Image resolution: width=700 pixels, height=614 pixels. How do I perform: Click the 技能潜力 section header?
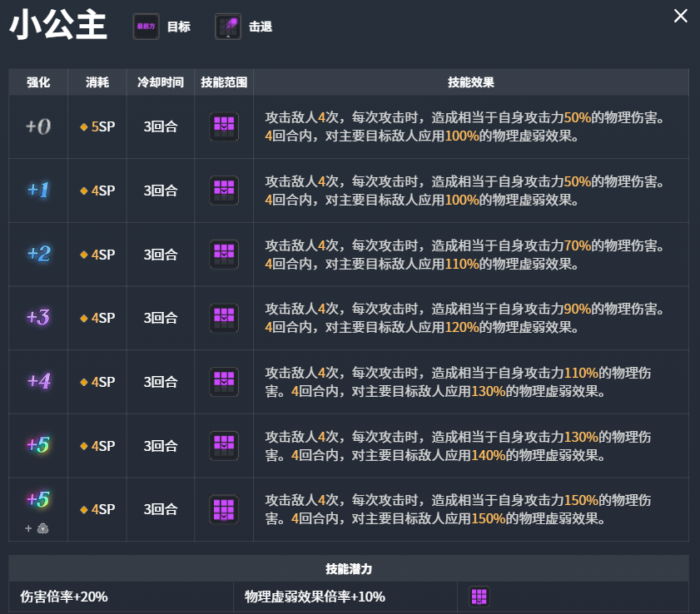click(349, 569)
